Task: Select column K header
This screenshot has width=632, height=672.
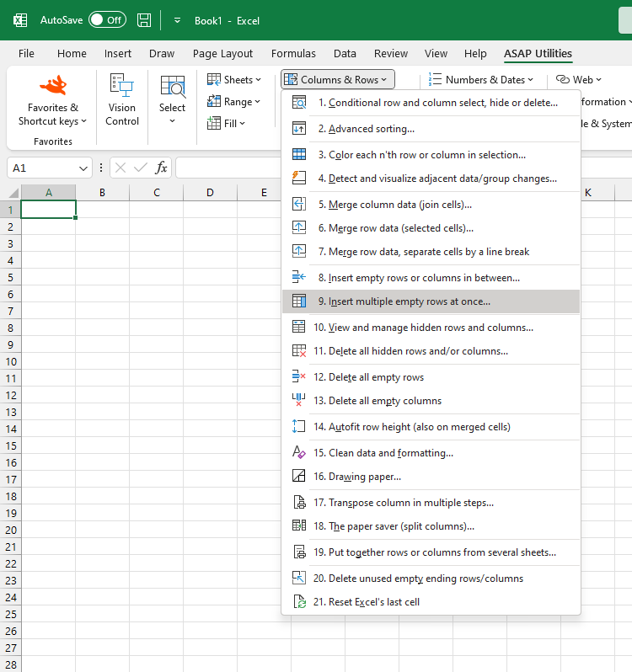Action: (588, 193)
